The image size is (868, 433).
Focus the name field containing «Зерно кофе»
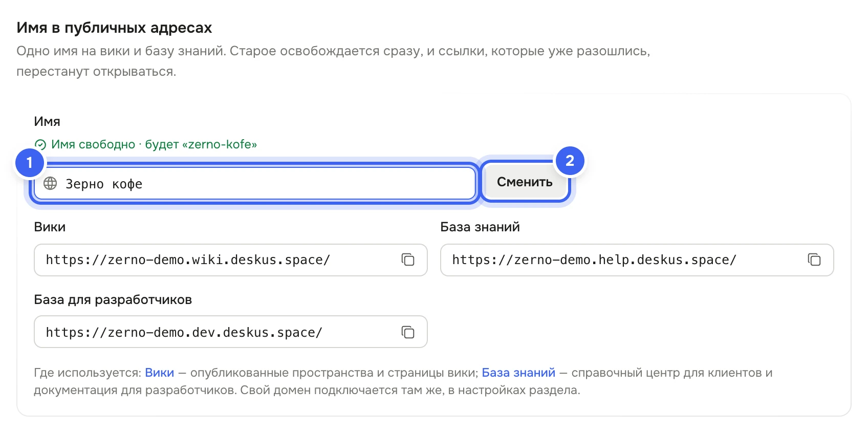pos(255,183)
